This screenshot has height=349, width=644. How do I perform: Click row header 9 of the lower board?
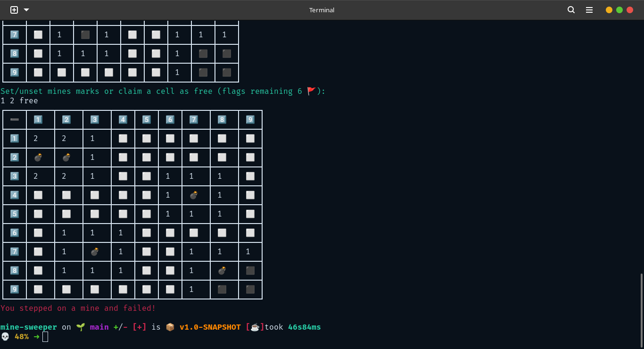coord(15,289)
